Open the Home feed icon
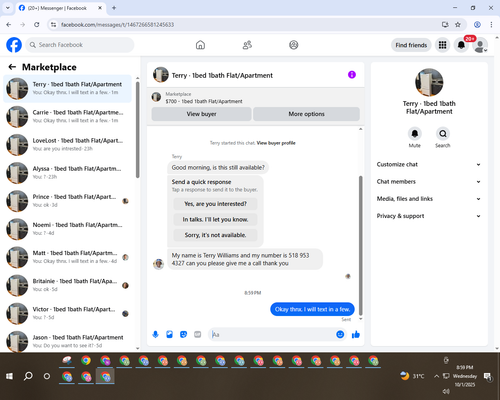 (x=200, y=45)
